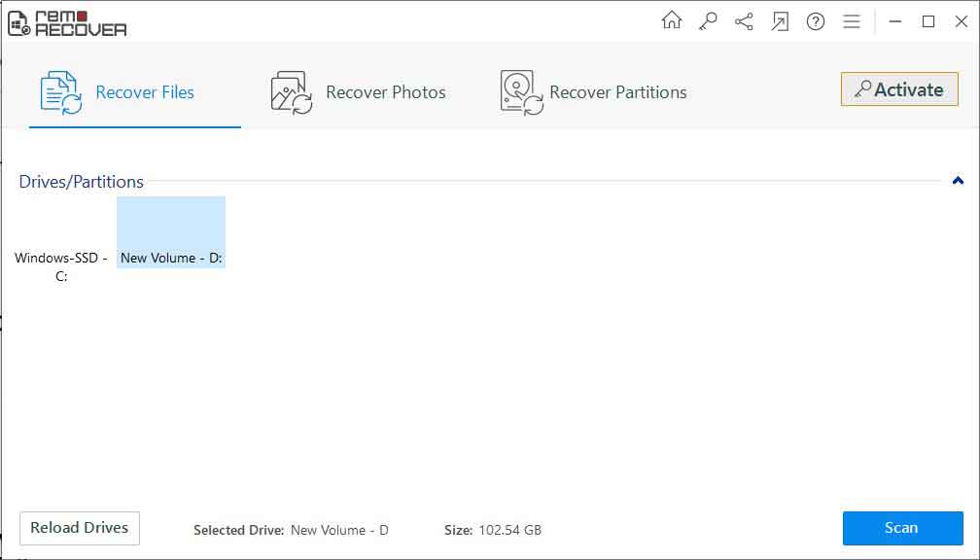980x560 pixels.
Task: Click the key license icon in the title bar
Action: [708, 19]
